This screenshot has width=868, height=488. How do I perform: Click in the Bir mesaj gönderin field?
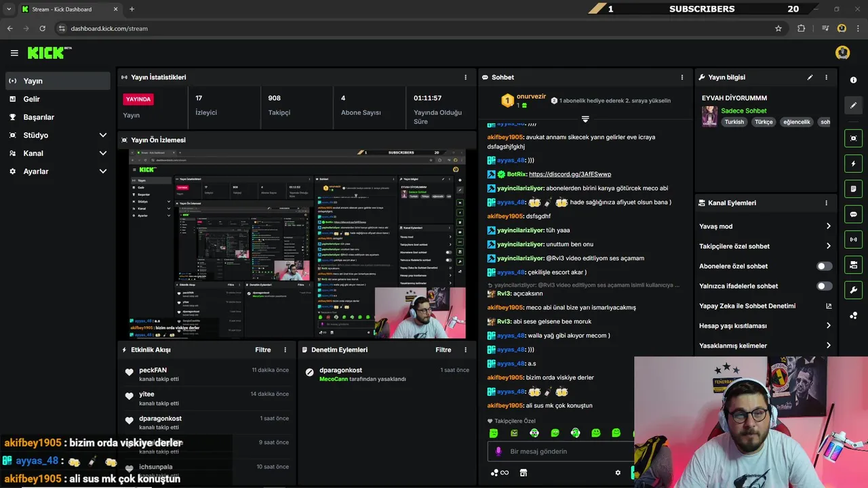tap(561, 451)
